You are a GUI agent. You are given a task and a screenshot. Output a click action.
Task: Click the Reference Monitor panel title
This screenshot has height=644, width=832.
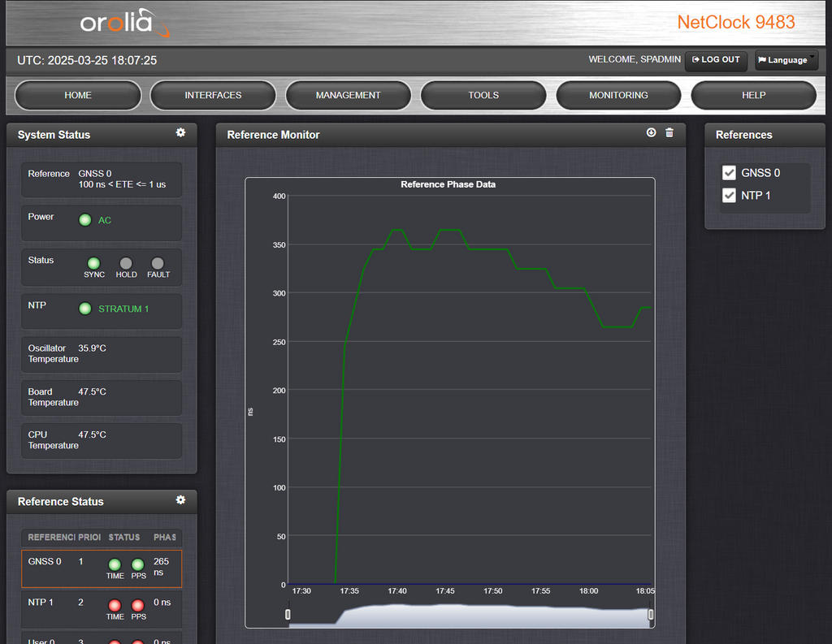[273, 135]
